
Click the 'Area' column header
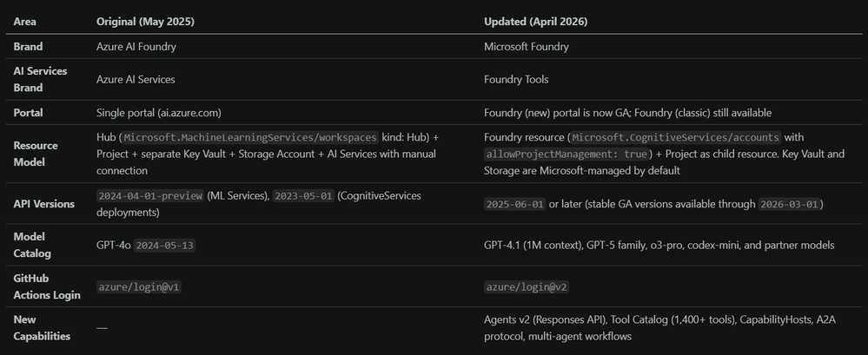tap(24, 20)
